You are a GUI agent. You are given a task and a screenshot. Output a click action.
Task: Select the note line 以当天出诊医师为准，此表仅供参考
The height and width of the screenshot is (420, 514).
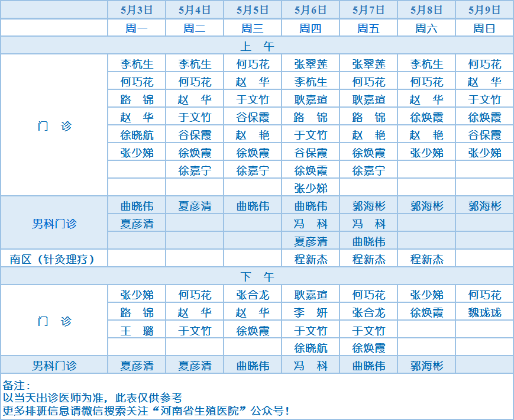point(92,398)
